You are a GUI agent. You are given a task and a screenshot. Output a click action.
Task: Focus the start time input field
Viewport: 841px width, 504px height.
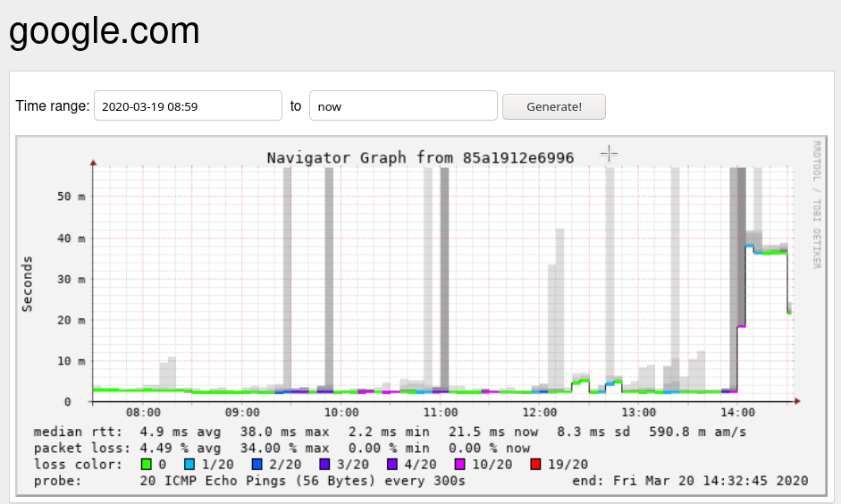point(188,105)
